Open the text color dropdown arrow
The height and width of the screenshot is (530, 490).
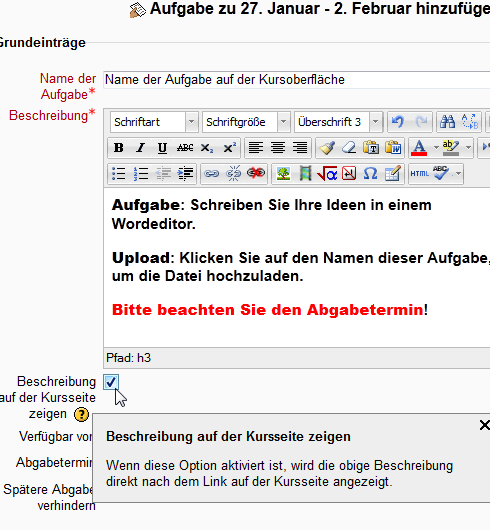point(436,148)
